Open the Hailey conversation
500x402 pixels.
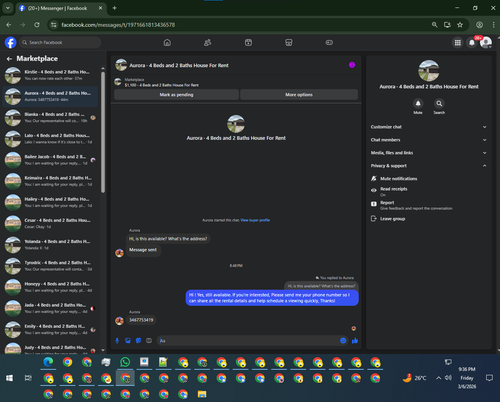50,202
